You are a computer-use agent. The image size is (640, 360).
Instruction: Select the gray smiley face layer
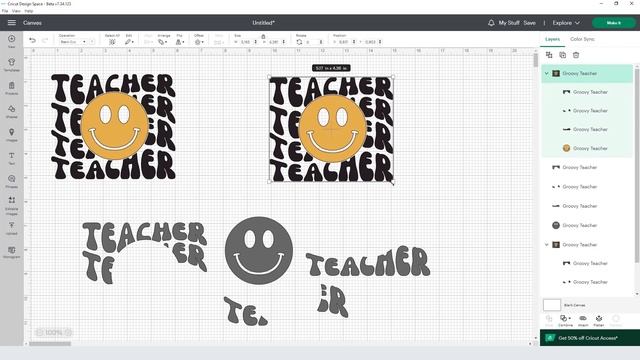[x=588, y=225]
